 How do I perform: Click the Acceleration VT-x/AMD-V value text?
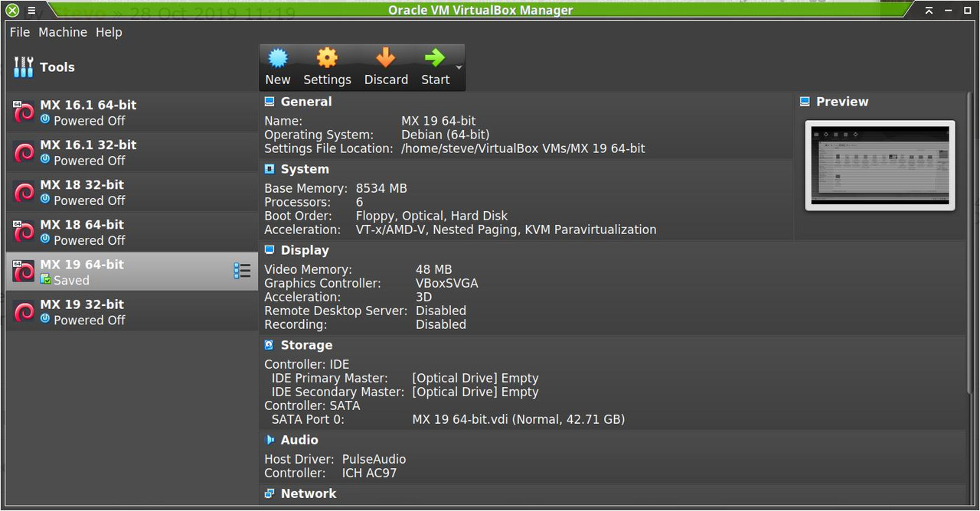(x=506, y=229)
